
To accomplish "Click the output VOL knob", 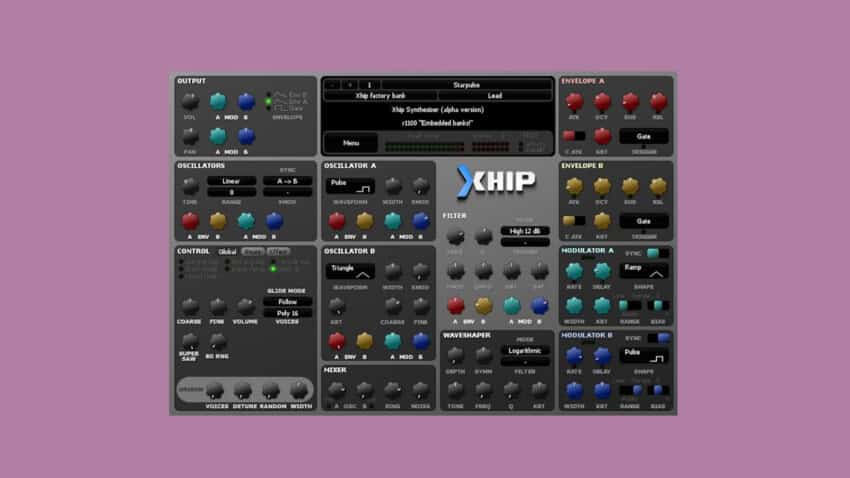I will (190, 102).
